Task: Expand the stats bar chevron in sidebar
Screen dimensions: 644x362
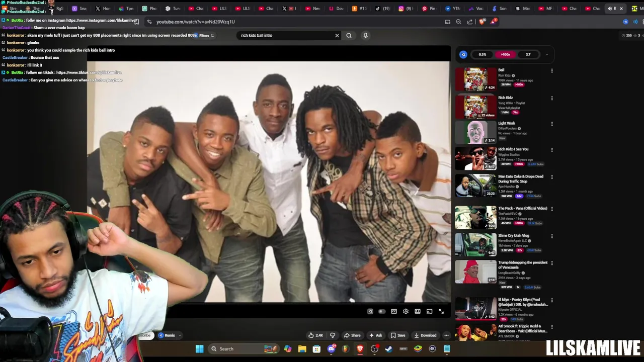Action: pos(547,54)
